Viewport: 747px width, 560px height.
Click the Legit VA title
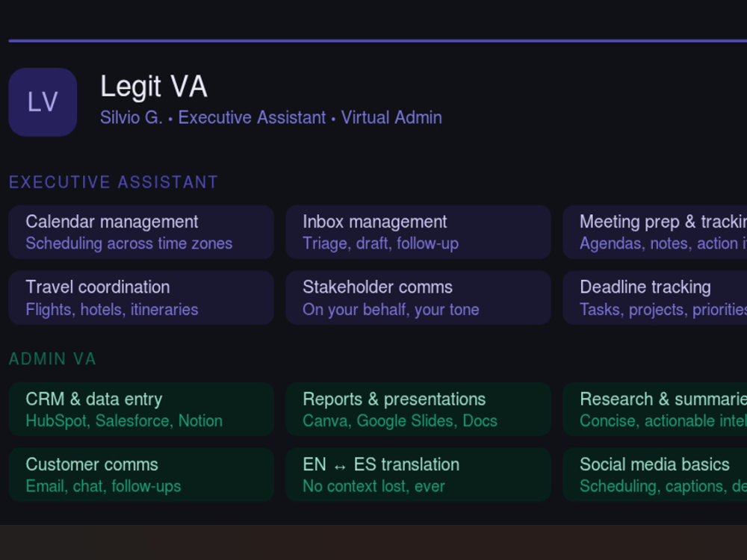pos(153,87)
